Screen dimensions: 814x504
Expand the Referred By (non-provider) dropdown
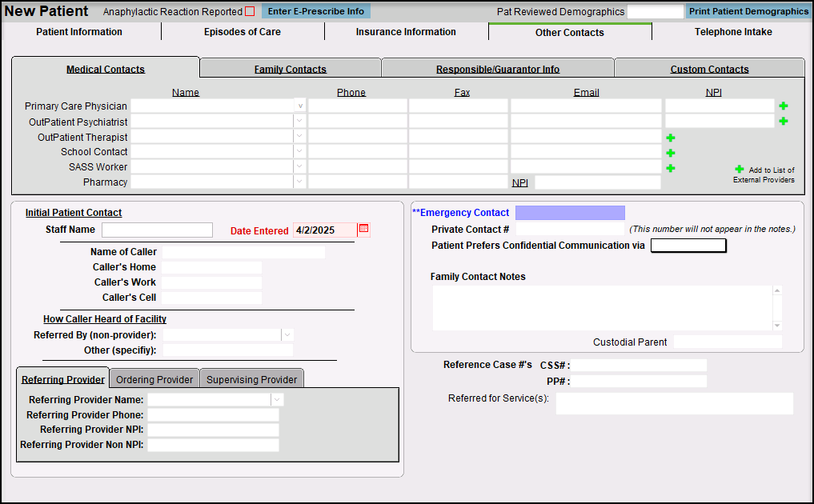tap(287, 335)
